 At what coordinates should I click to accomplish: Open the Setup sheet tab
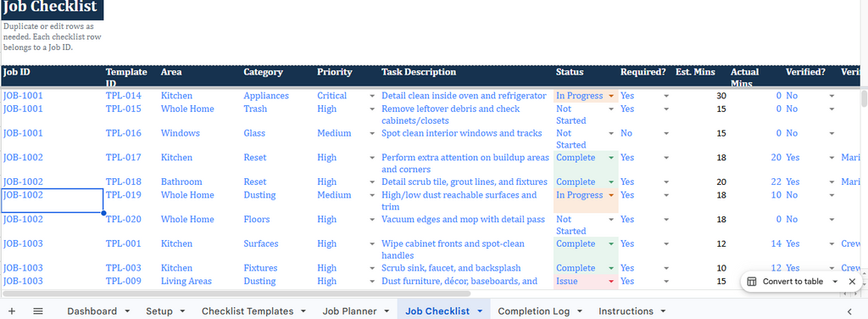pyautogui.click(x=159, y=311)
